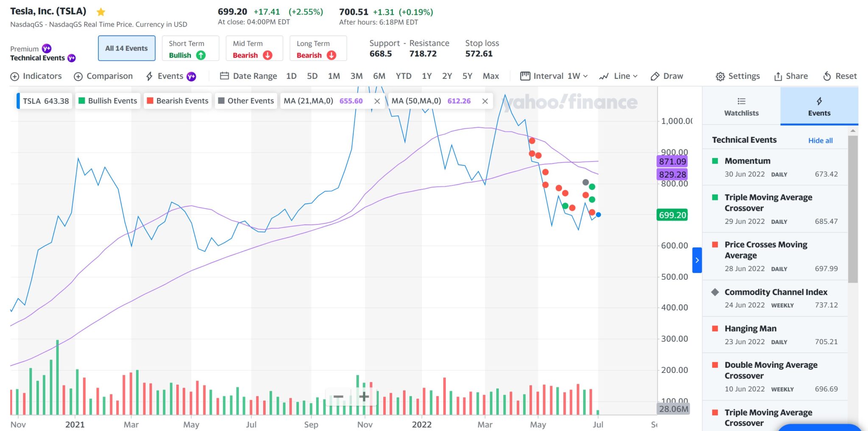
Task: Click the 28.06M volume label
Action: click(x=673, y=409)
